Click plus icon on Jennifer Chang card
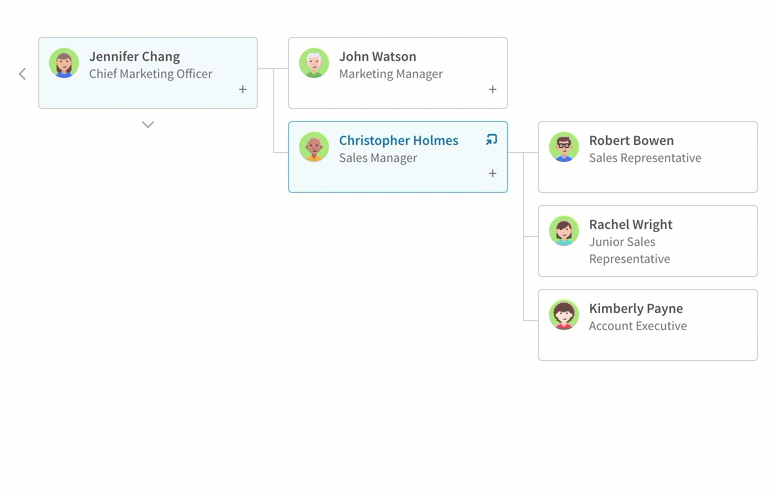 [x=243, y=90]
